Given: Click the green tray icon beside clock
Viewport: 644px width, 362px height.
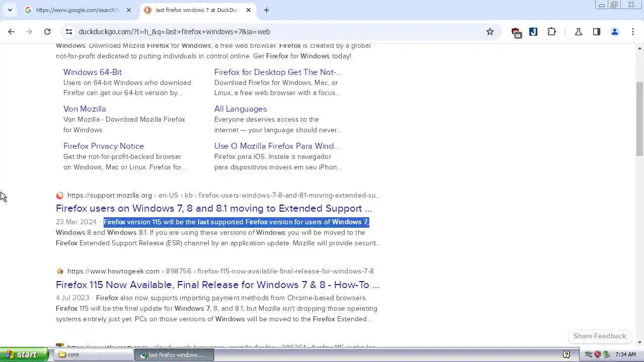Looking at the screenshot, I should tap(606, 354).
